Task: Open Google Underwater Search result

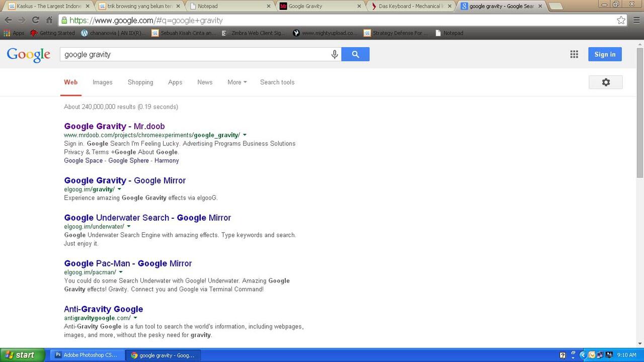Action: [147, 218]
